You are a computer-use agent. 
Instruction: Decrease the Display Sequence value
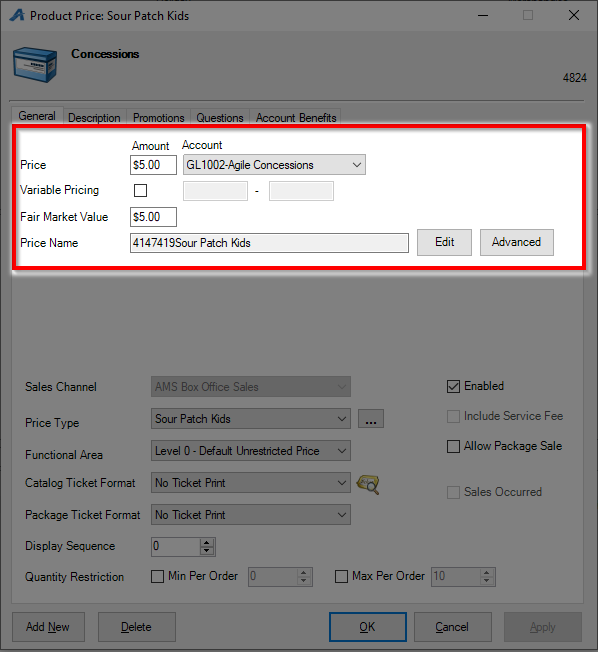pyautogui.click(x=207, y=551)
